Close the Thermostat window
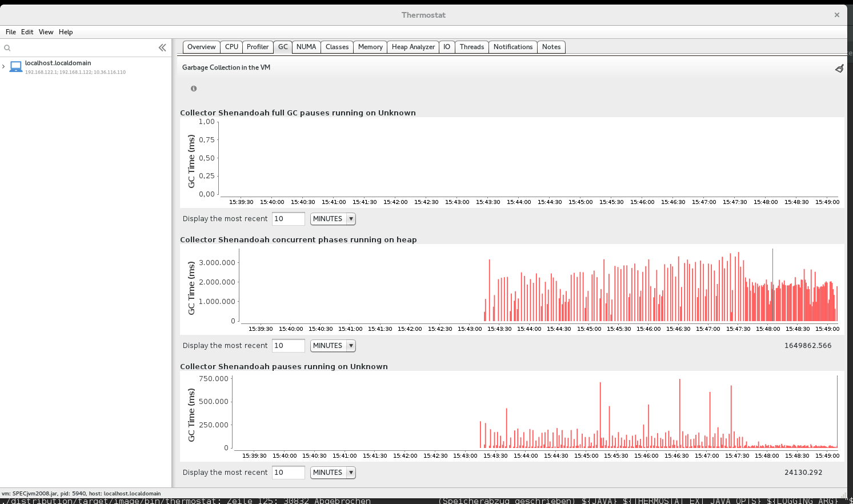 click(837, 15)
